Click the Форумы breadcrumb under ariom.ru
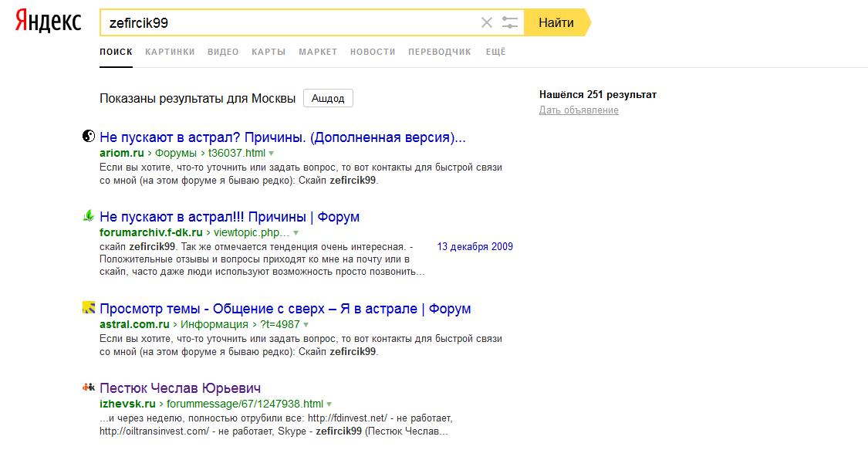The width and height of the screenshot is (868, 450). pos(175,153)
